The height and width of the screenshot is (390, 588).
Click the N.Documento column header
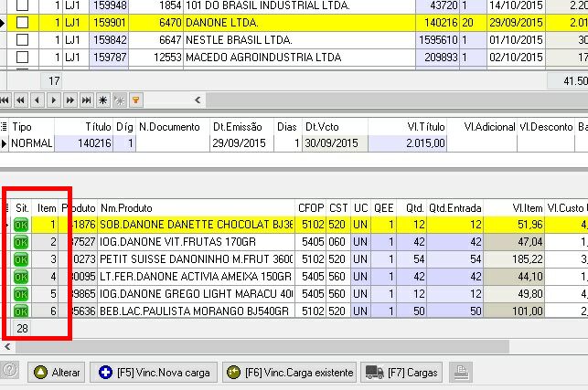[173, 127]
